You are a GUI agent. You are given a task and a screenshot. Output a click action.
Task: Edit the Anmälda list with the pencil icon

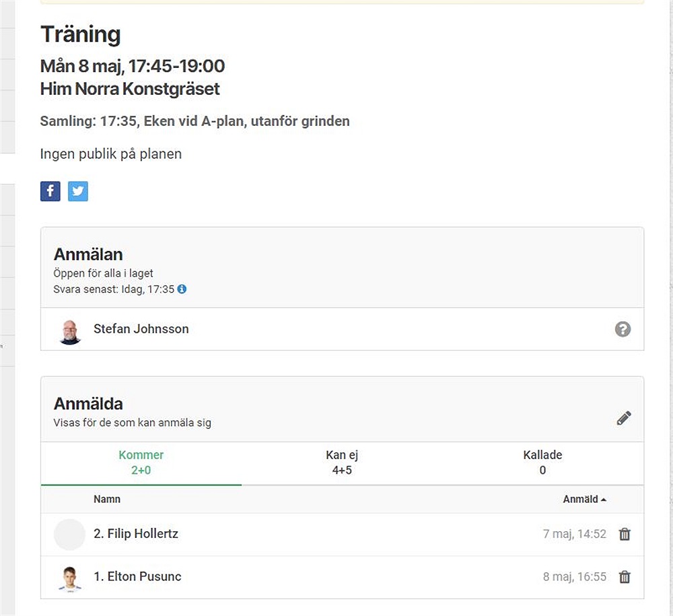click(x=624, y=418)
